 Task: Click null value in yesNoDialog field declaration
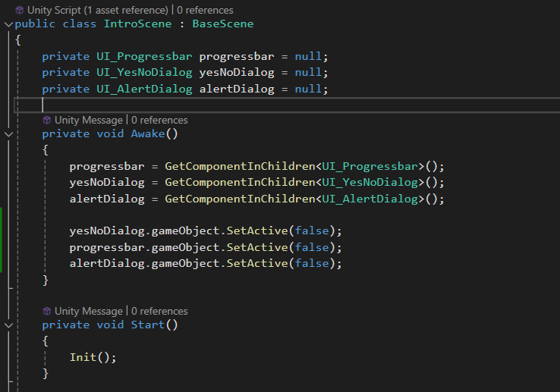click(308, 73)
